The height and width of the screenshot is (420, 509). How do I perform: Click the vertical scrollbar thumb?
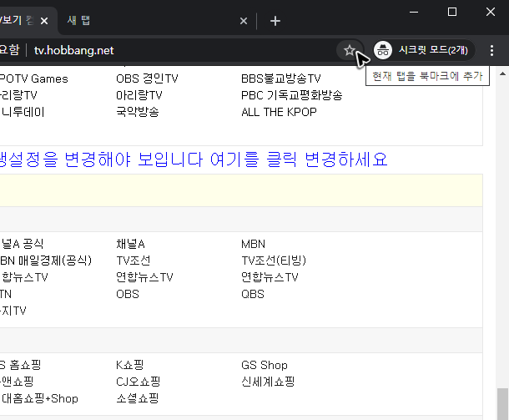(x=502, y=404)
